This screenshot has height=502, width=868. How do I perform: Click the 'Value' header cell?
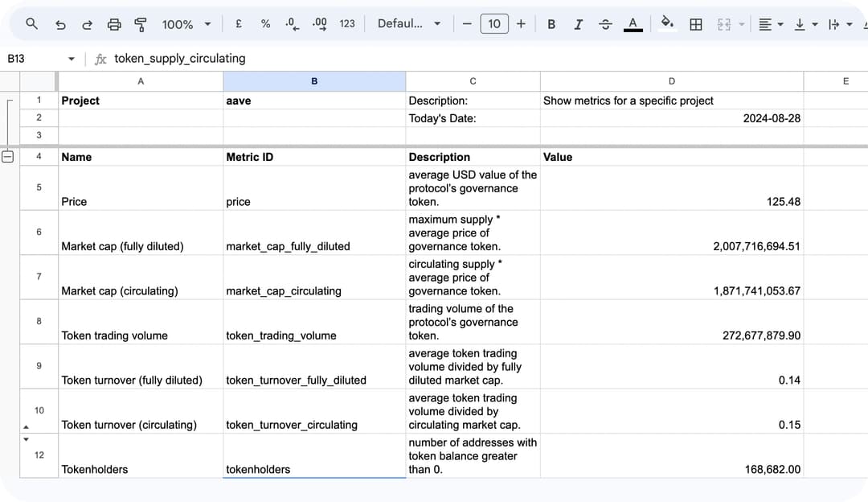671,157
